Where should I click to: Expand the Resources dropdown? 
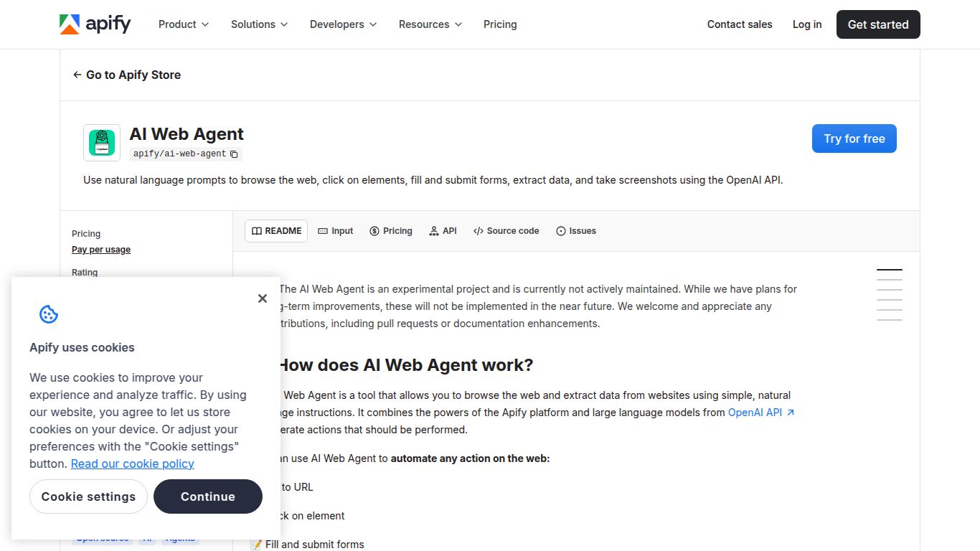[429, 24]
